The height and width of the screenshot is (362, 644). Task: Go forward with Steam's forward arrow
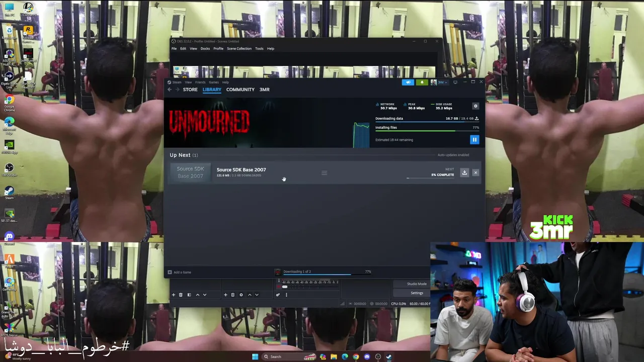[177, 89]
